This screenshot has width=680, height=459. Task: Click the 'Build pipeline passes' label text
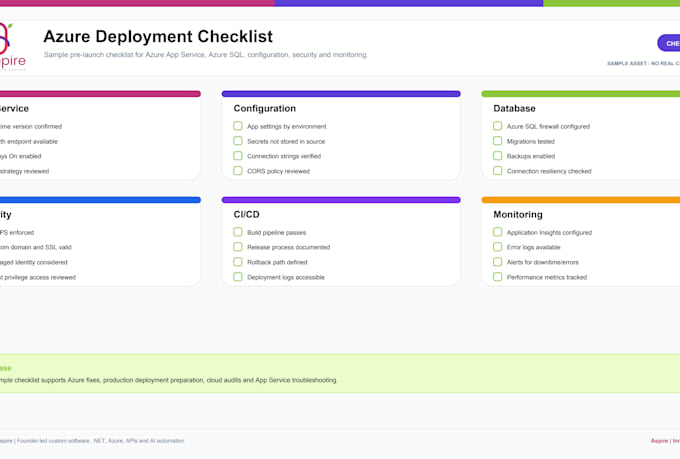coord(276,233)
